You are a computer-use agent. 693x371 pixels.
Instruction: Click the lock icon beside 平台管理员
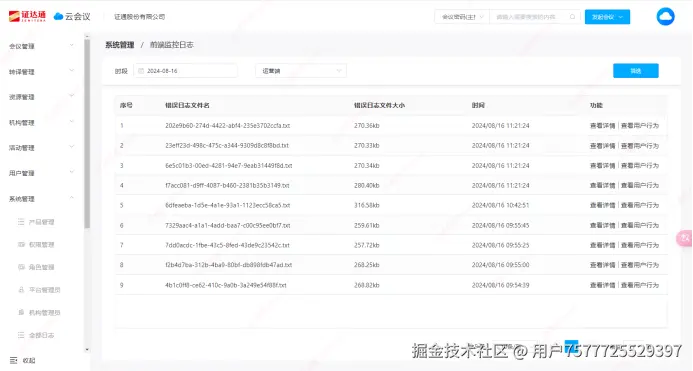pos(21,290)
